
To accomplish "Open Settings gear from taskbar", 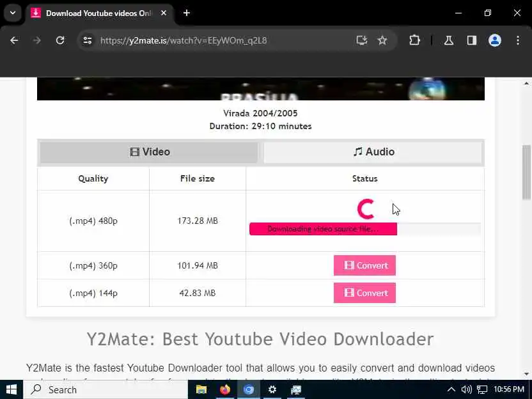I will tap(272, 389).
